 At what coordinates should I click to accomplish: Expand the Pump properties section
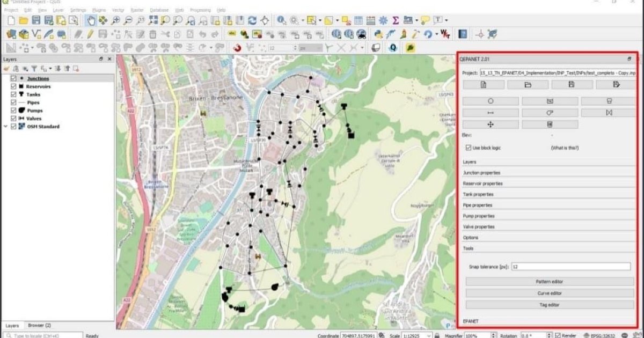(547, 216)
